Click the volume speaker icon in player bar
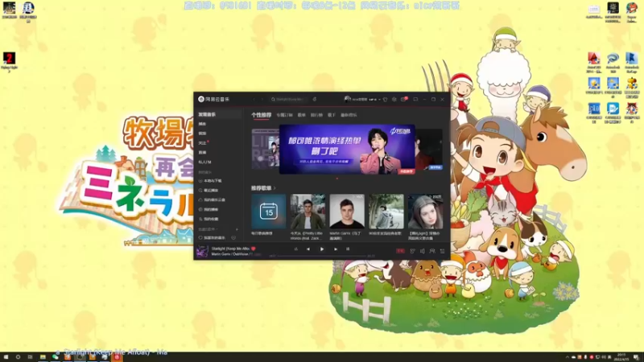 coord(422,251)
